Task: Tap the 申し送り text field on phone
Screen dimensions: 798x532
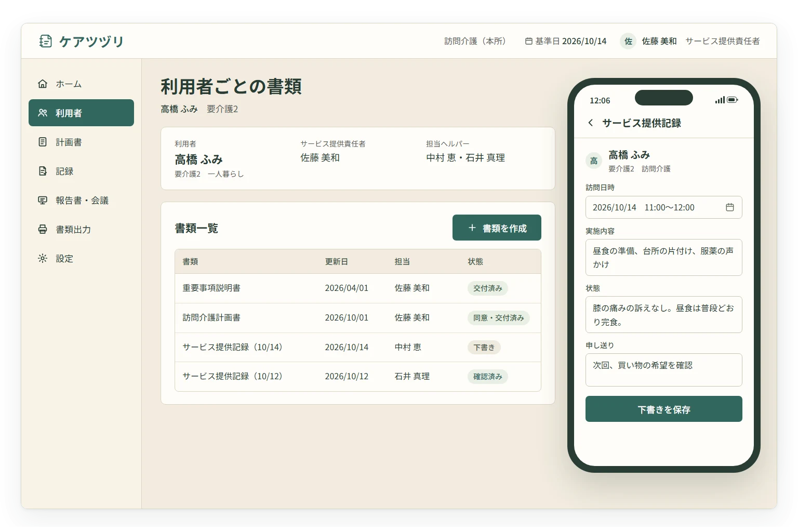Action: click(x=663, y=370)
